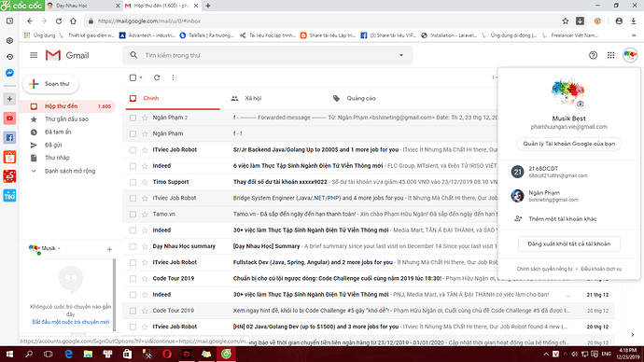Switch to 21 68DCDT account
The image size is (644, 362).
[568, 172]
